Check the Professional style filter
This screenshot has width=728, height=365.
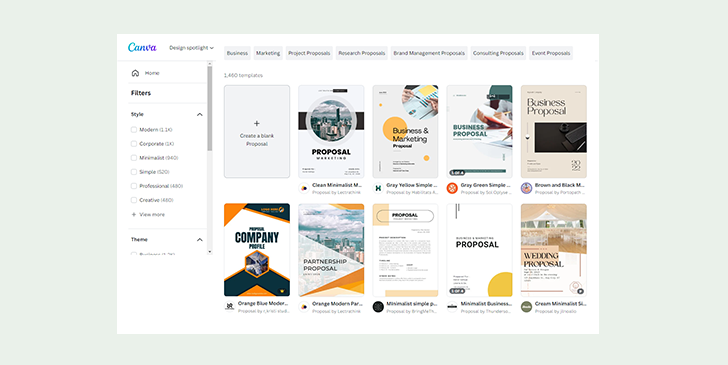click(x=134, y=186)
